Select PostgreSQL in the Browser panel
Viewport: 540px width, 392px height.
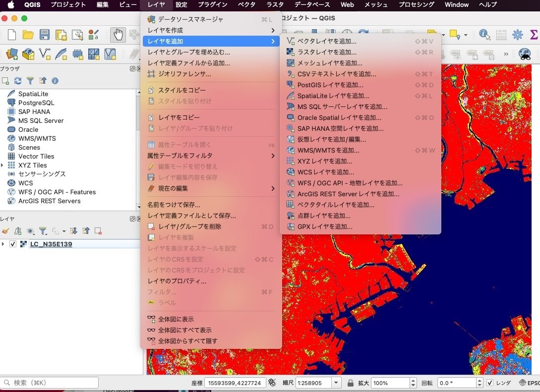[36, 103]
